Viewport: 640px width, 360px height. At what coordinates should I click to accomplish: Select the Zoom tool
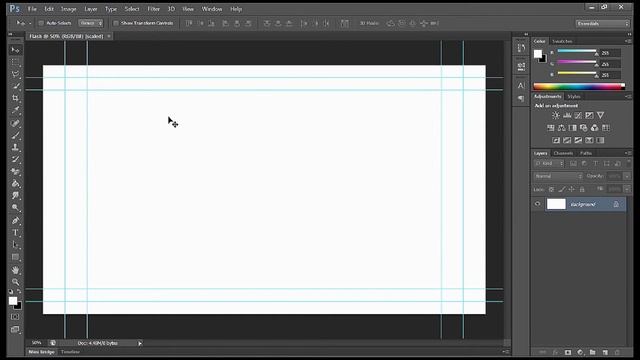click(x=15, y=282)
